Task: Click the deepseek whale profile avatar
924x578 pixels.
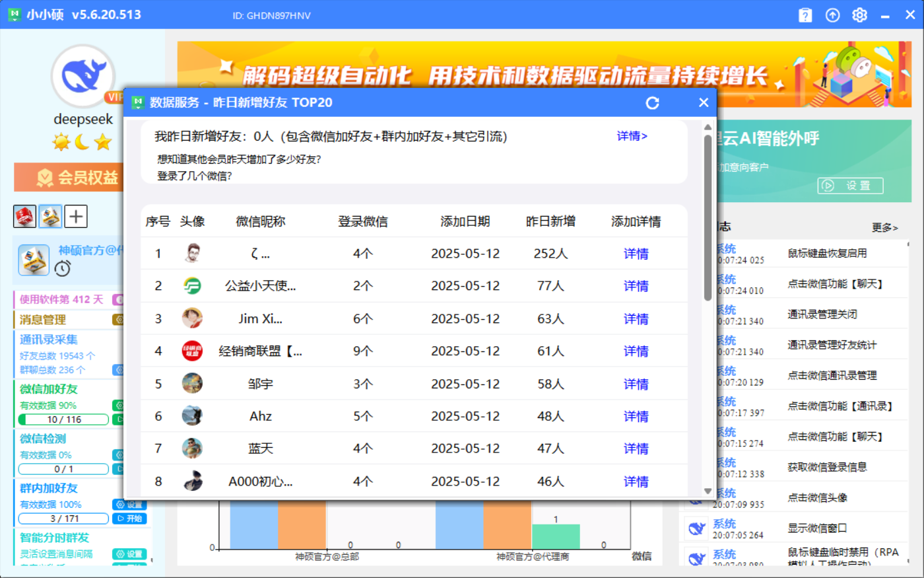Action: point(83,76)
